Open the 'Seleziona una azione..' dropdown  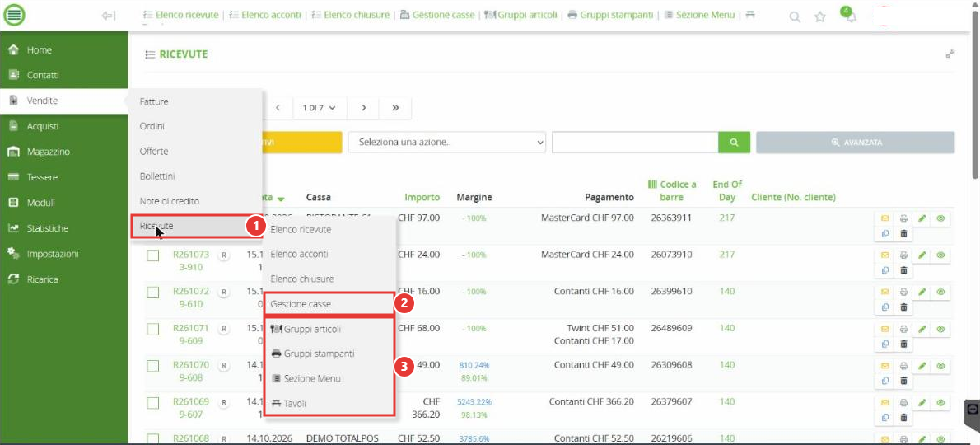point(447,142)
